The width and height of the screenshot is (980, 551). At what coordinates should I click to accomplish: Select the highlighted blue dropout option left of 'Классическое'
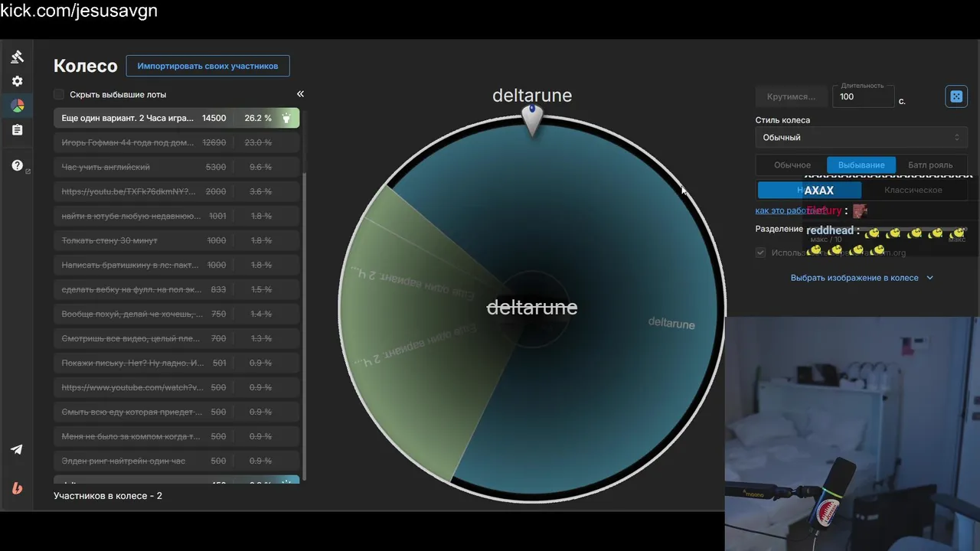(809, 190)
